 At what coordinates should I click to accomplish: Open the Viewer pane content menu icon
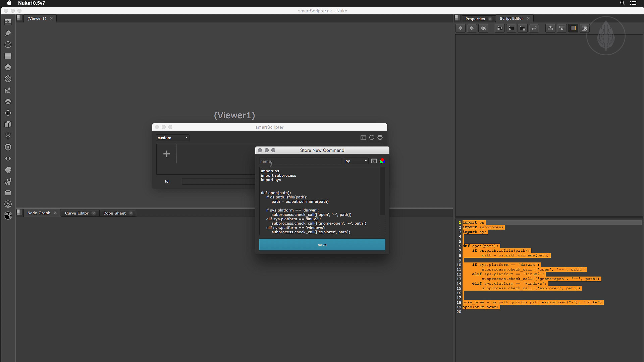coord(20,18)
